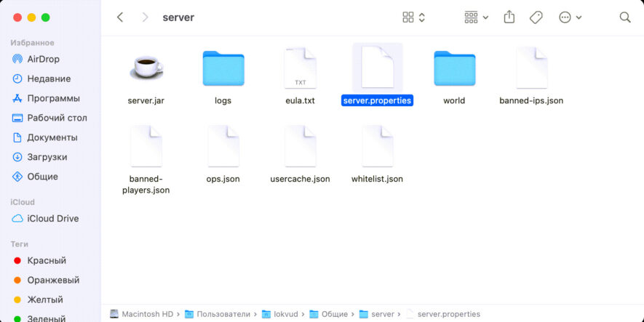This screenshot has height=322, width=644.
Task: Select the whitelist.json file
Action: coord(377,146)
